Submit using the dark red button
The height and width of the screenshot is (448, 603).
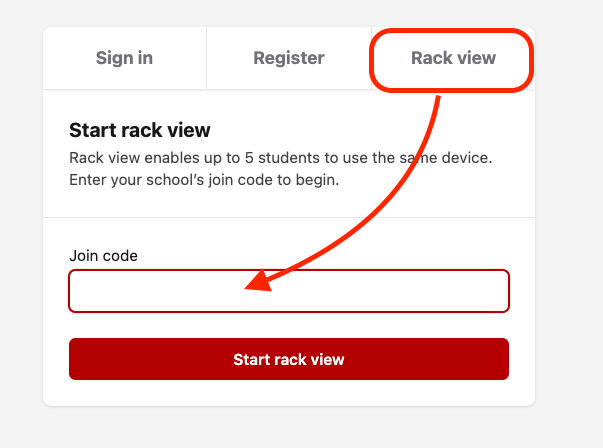click(288, 359)
